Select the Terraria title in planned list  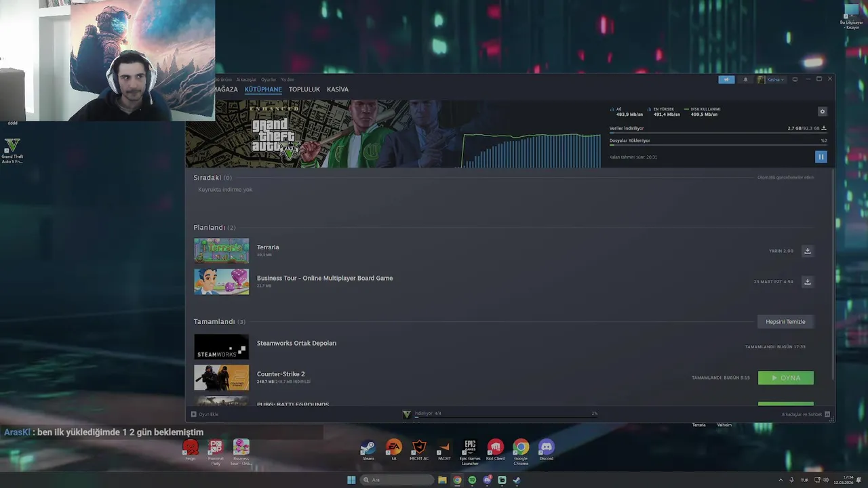click(268, 247)
